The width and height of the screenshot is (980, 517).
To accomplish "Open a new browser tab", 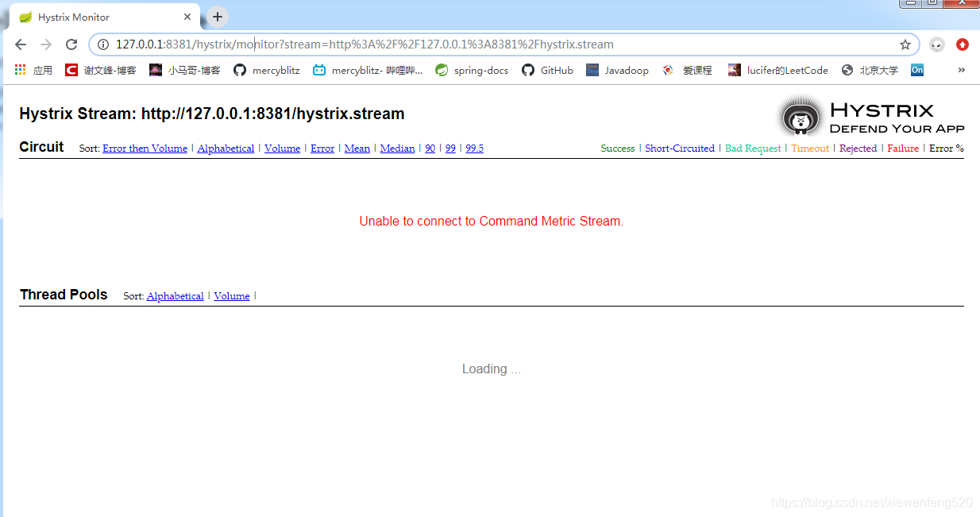I will click(x=218, y=17).
